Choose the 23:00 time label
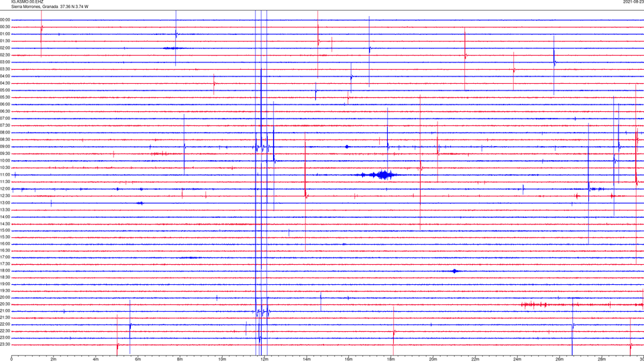 click(x=5, y=338)
